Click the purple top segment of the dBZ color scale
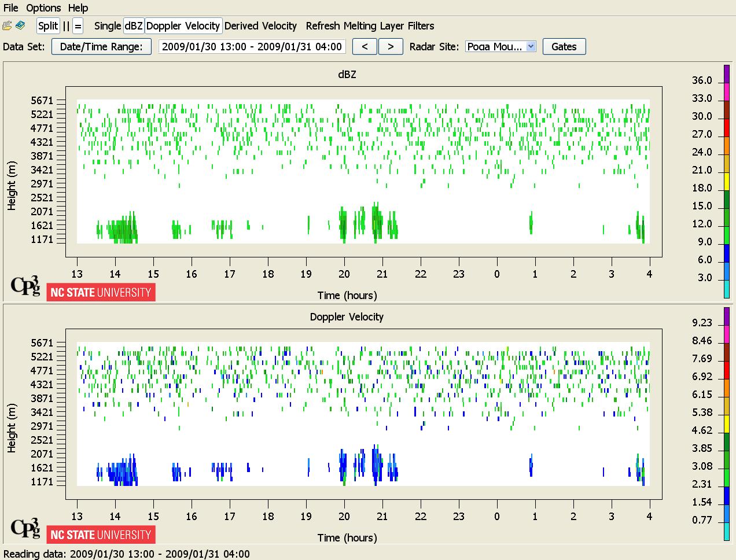The image size is (736, 560). click(x=727, y=73)
